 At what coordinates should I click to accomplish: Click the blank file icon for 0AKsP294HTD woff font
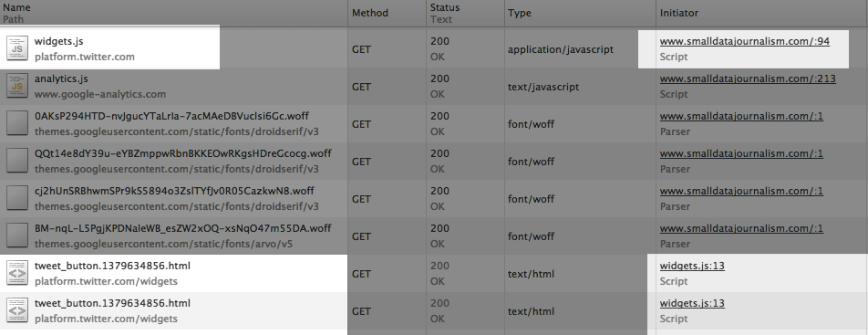pos(17,123)
